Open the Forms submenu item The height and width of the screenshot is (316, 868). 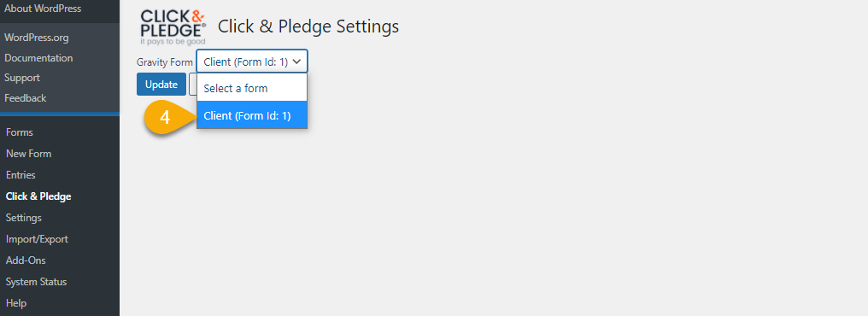point(20,132)
